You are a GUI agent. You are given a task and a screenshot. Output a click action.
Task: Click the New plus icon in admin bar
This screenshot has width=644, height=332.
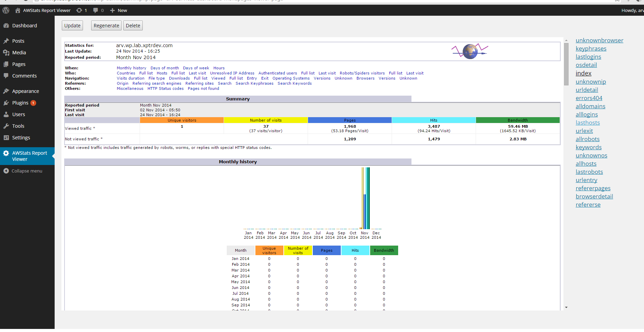pyautogui.click(x=112, y=10)
